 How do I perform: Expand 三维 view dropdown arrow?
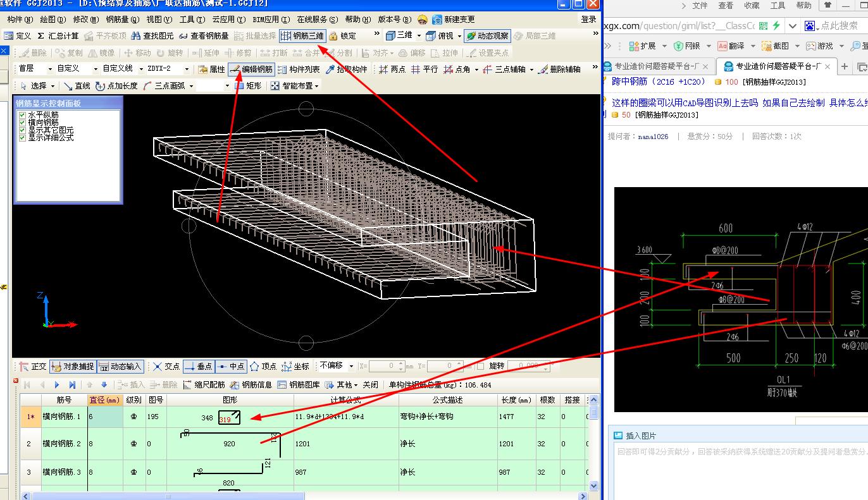[419, 36]
